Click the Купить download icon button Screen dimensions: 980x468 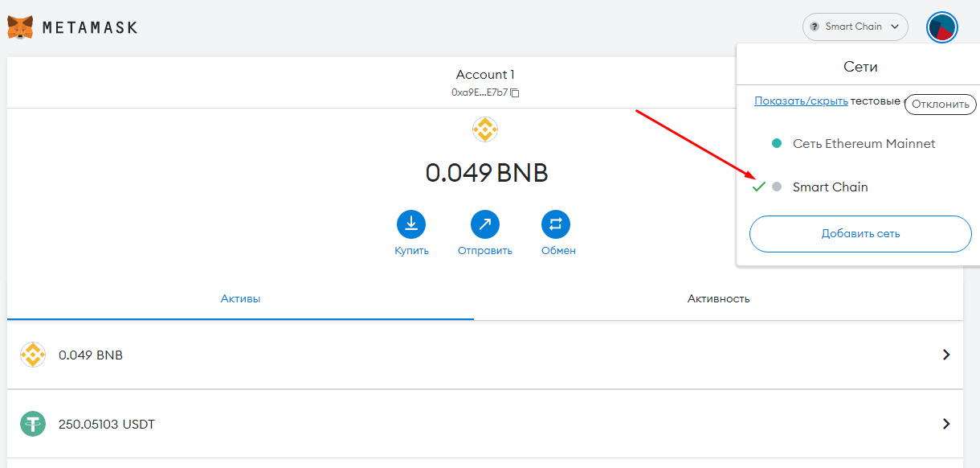(x=411, y=224)
